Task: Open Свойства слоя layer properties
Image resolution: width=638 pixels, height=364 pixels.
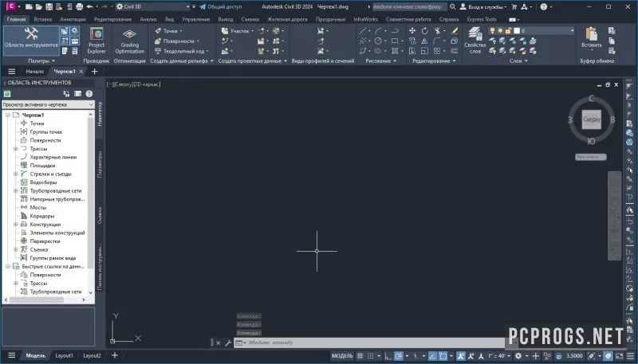Action: 475,40
